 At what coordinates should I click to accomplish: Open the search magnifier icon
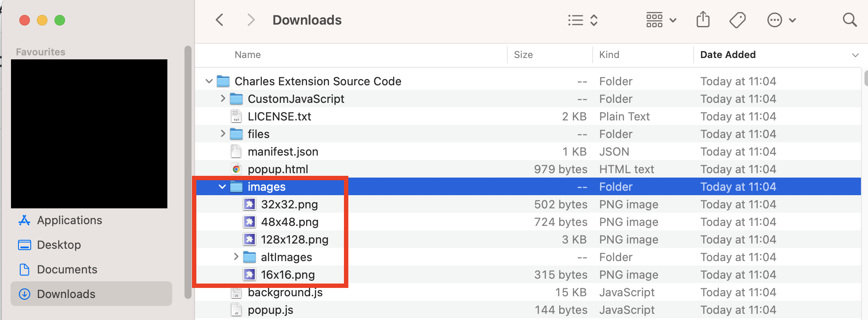pos(850,20)
